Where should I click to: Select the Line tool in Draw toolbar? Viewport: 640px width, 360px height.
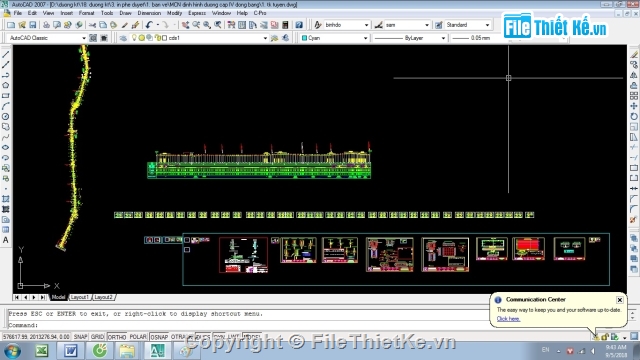tap(6, 54)
